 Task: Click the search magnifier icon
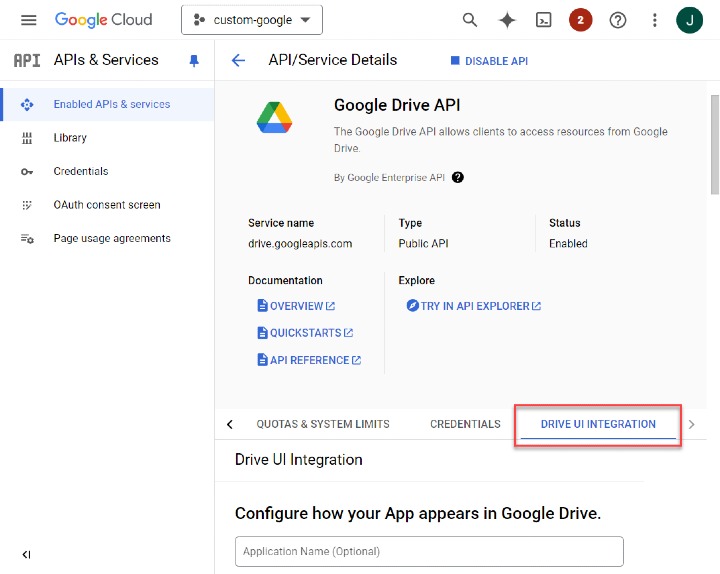(x=470, y=20)
